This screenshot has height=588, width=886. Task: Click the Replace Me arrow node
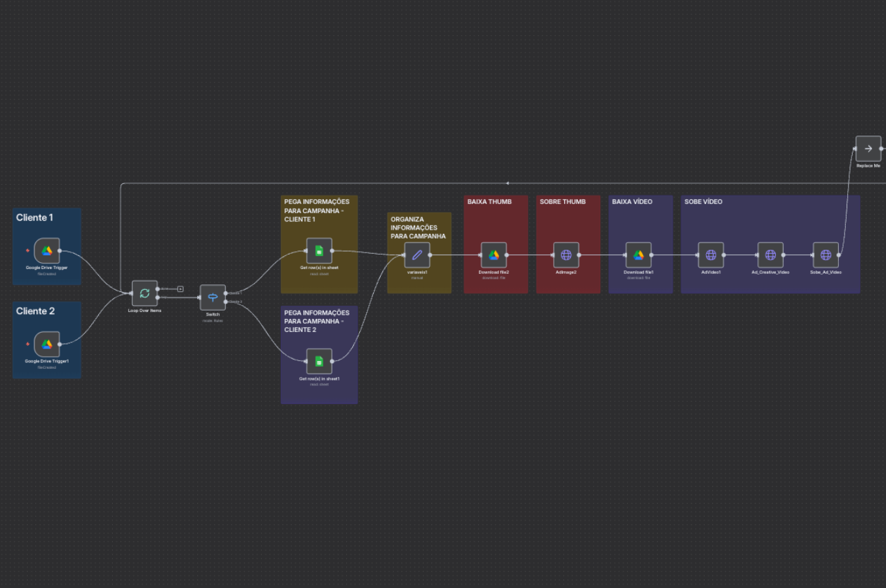point(868,149)
